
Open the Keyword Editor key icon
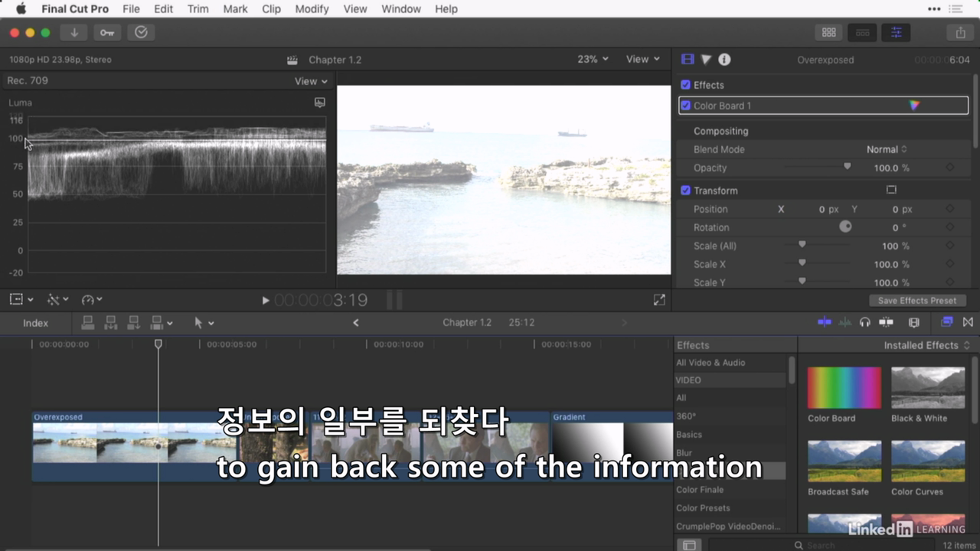click(107, 32)
